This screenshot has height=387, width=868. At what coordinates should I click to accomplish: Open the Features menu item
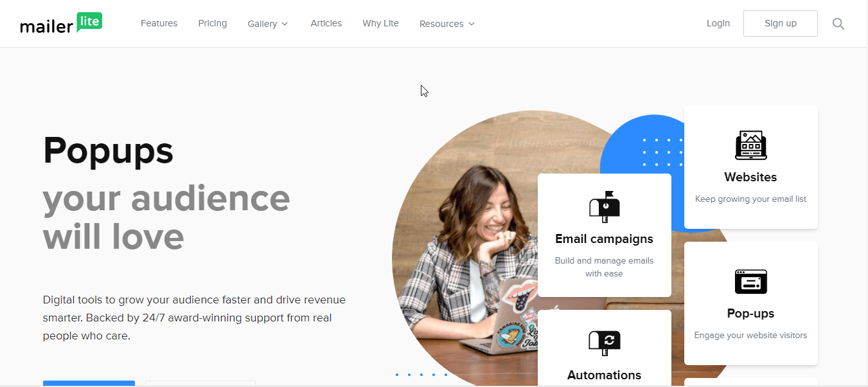[159, 23]
